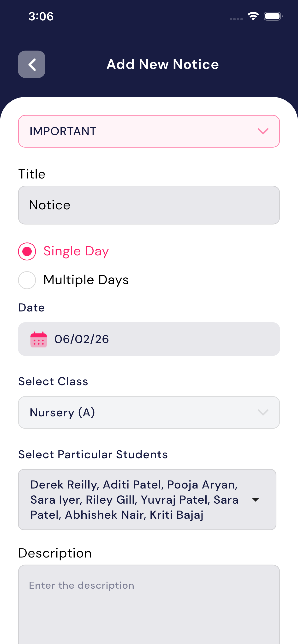Tap the back arrow button
The image size is (298, 644).
(32, 64)
